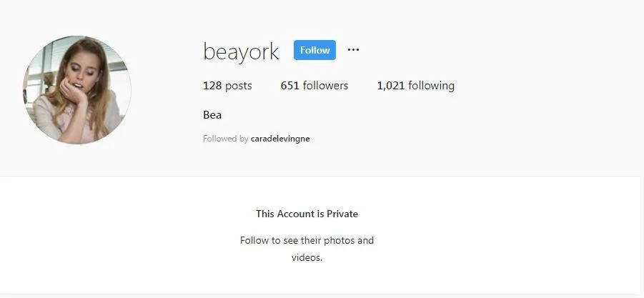The width and height of the screenshot is (644, 298).
Task: Click the number 1,021 in stats
Action: tap(391, 86)
